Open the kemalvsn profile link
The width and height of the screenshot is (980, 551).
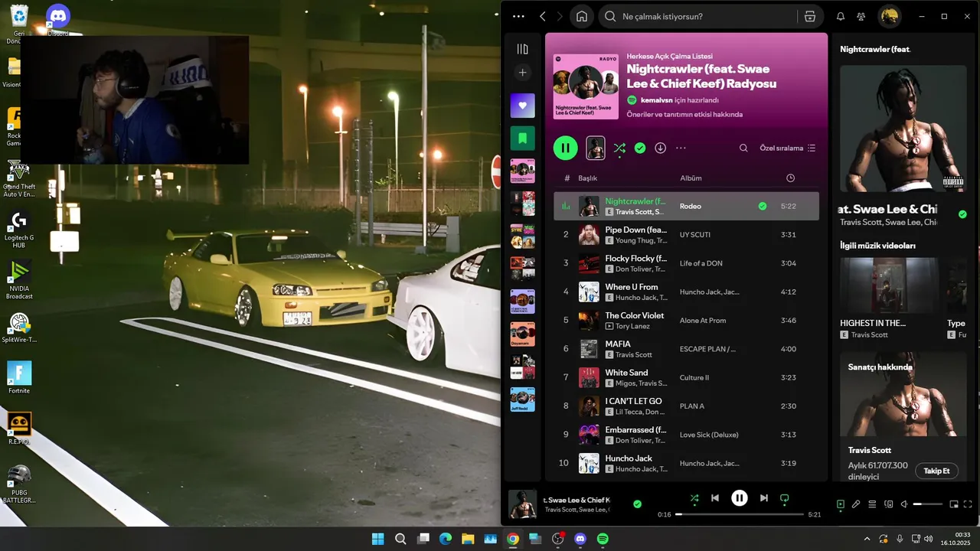point(656,100)
